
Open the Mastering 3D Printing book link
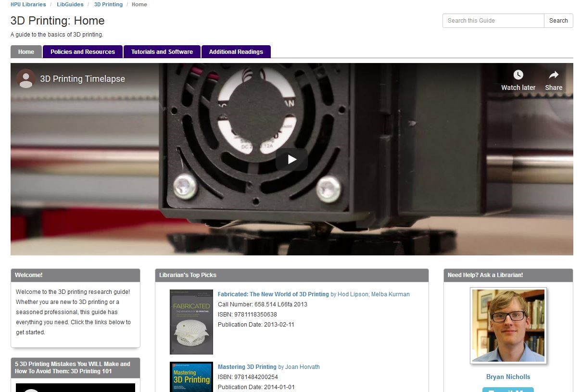pyautogui.click(x=247, y=367)
